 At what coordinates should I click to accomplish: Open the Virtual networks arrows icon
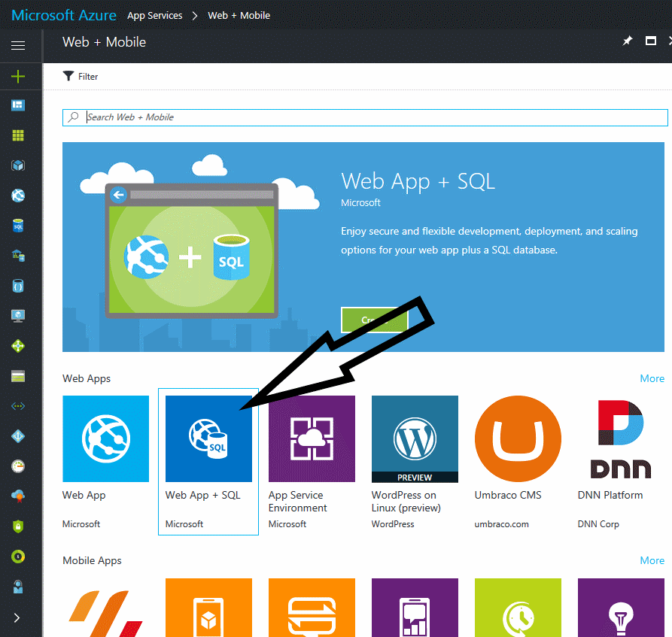[18, 406]
